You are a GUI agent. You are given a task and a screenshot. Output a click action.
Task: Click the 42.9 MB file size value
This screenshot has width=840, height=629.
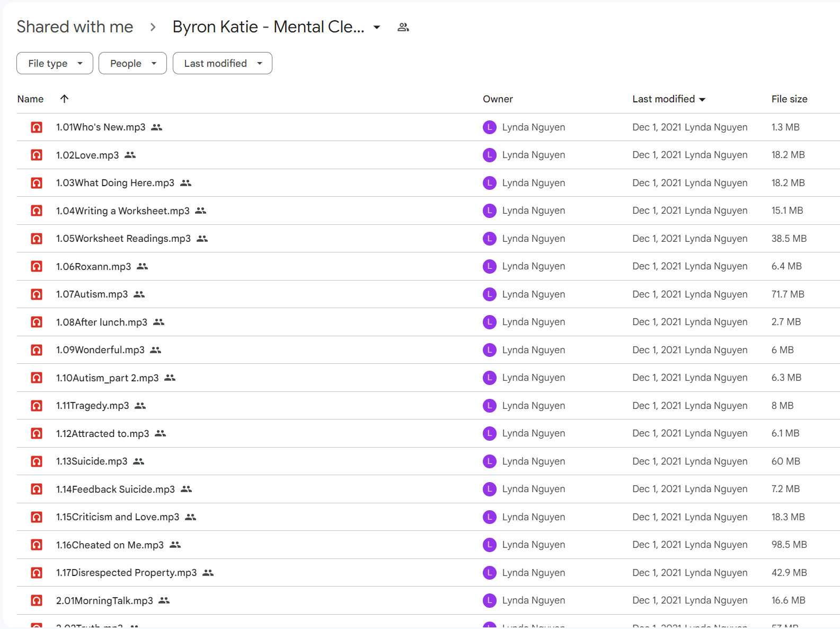tap(789, 573)
